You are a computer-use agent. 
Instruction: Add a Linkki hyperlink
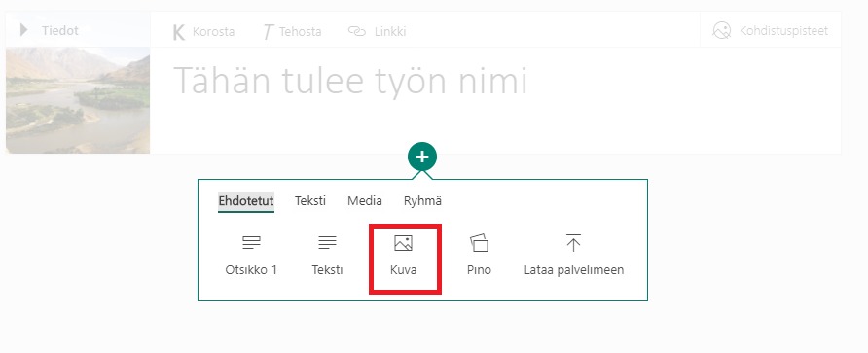point(377,31)
